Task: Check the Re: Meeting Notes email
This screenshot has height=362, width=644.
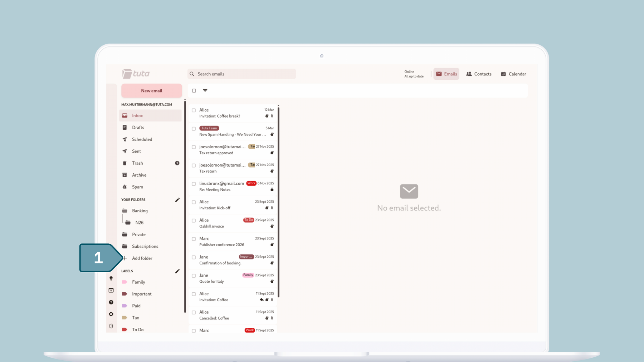Action: (194, 184)
